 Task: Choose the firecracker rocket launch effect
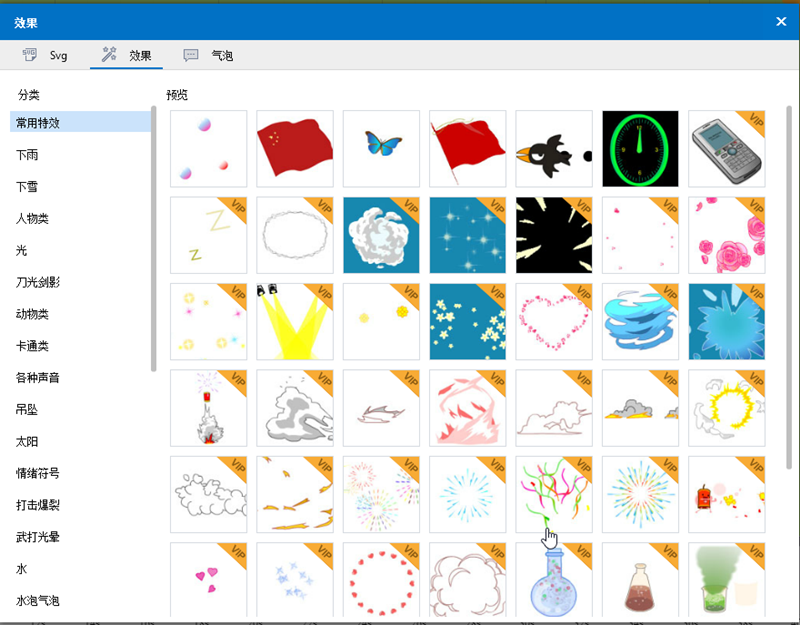pyautogui.click(x=209, y=408)
